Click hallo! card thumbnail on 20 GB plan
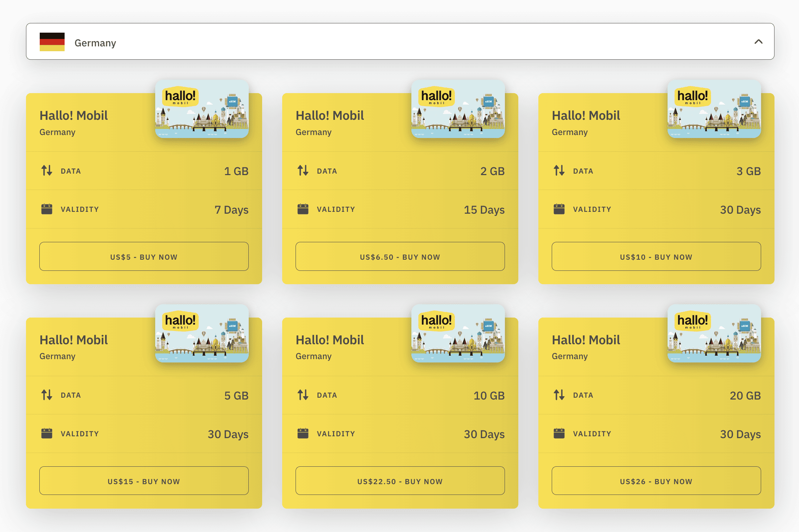Screen dimensions: 799x532 pos(714,333)
